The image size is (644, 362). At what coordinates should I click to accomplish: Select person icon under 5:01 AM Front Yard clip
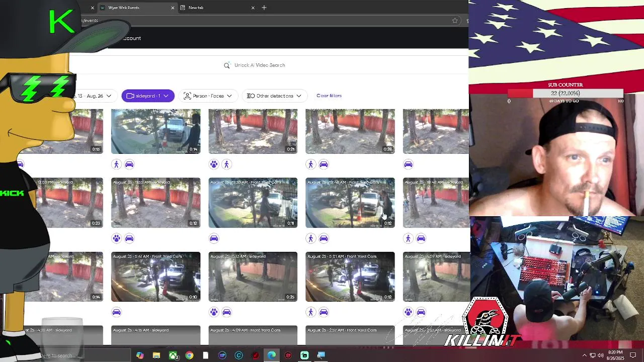coord(310,312)
